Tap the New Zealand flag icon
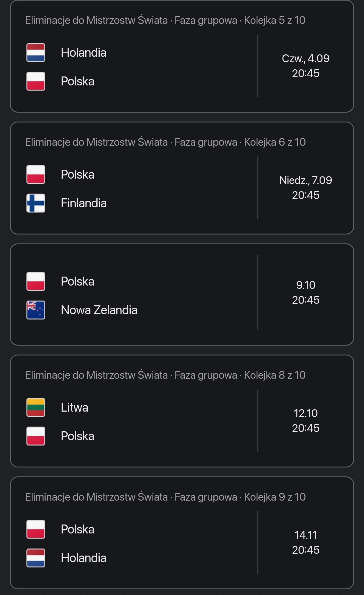 pos(36,310)
